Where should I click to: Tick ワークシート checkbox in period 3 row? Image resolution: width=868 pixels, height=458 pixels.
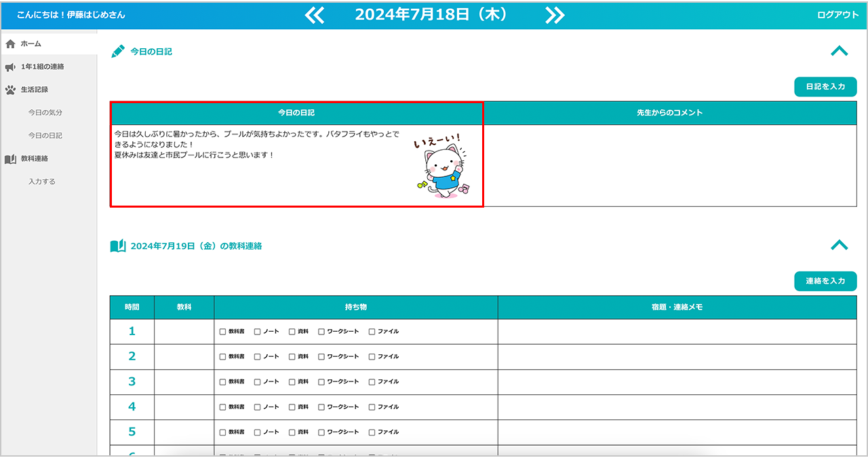(x=321, y=382)
